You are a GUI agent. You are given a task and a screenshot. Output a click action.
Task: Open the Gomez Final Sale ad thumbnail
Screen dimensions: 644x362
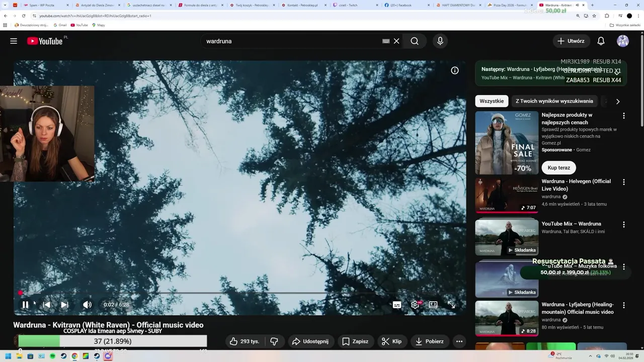coord(507,143)
